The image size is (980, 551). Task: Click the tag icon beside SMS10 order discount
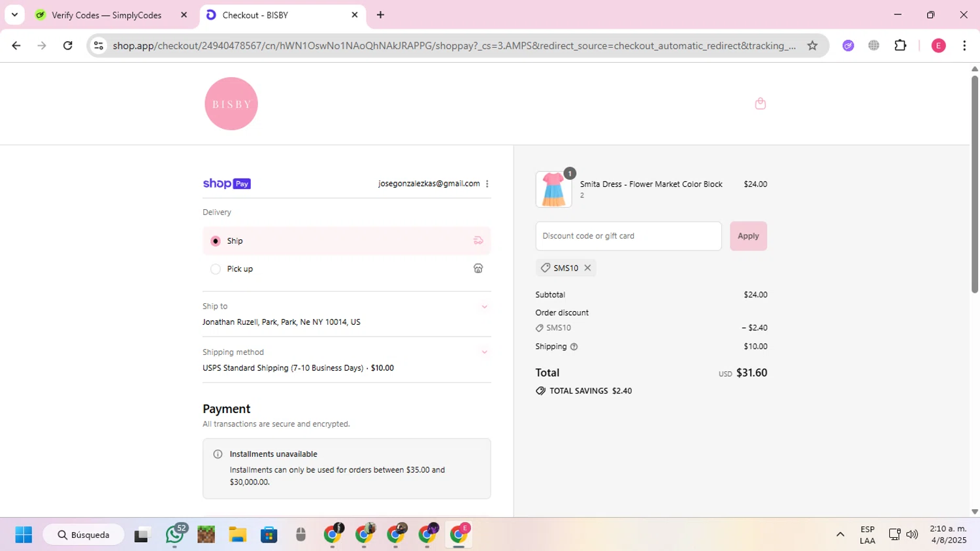(540, 328)
